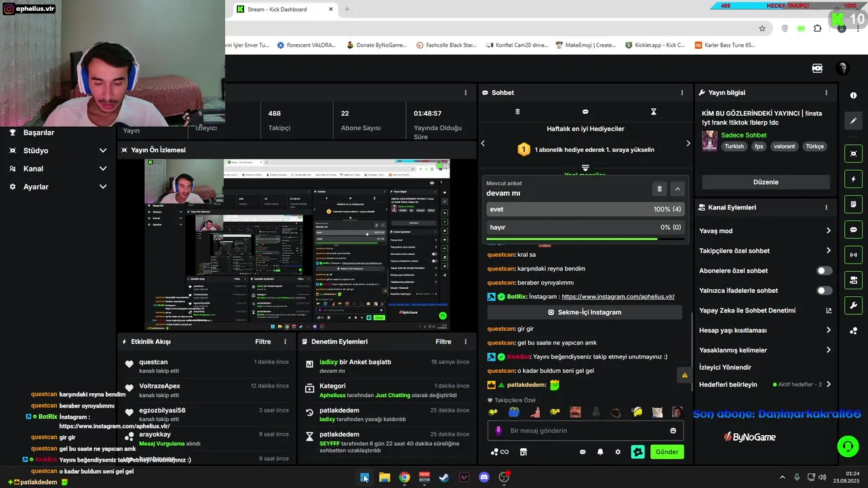Click the stream preview icon in right sidebar
This screenshot has height=488, width=868.
click(853, 154)
